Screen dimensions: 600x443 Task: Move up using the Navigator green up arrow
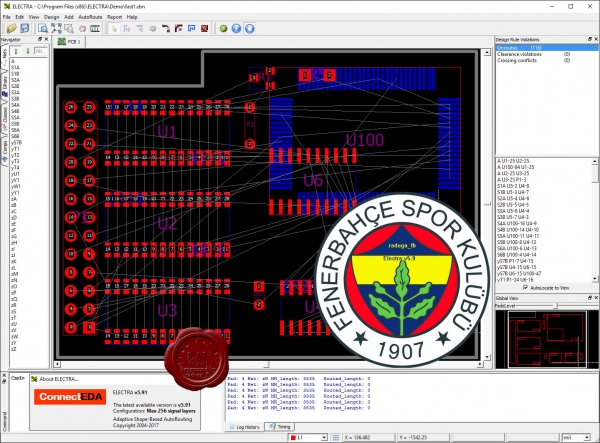[16, 51]
